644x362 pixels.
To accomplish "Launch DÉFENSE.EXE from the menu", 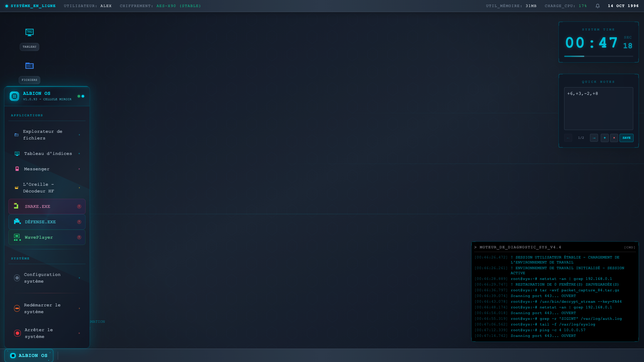I will [47, 222].
